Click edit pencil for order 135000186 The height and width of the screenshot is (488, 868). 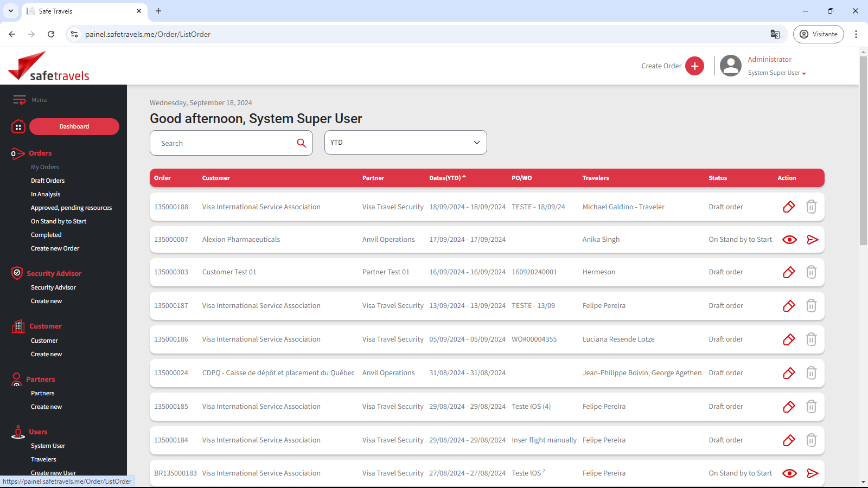(x=789, y=339)
